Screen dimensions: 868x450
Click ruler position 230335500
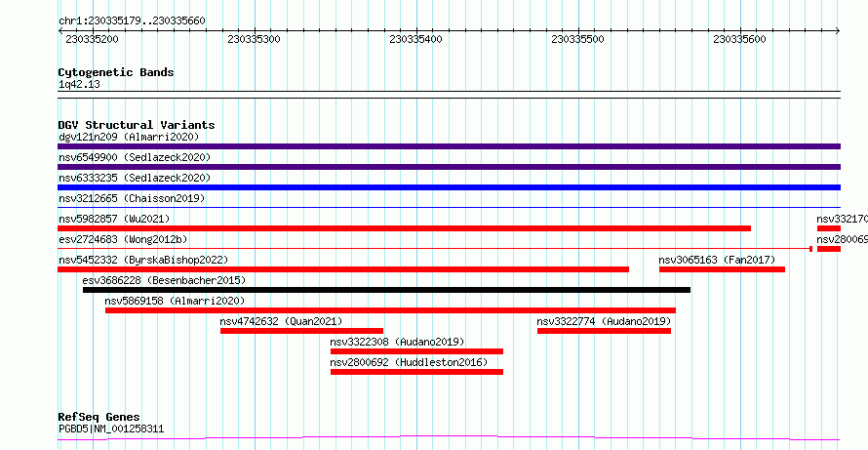(x=578, y=40)
